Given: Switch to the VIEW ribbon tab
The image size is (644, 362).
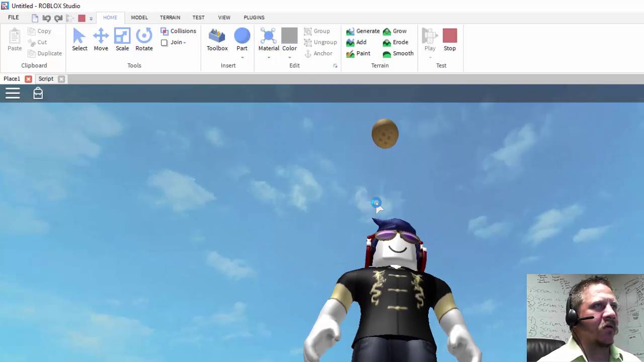Looking at the screenshot, I should pyautogui.click(x=224, y=18).
